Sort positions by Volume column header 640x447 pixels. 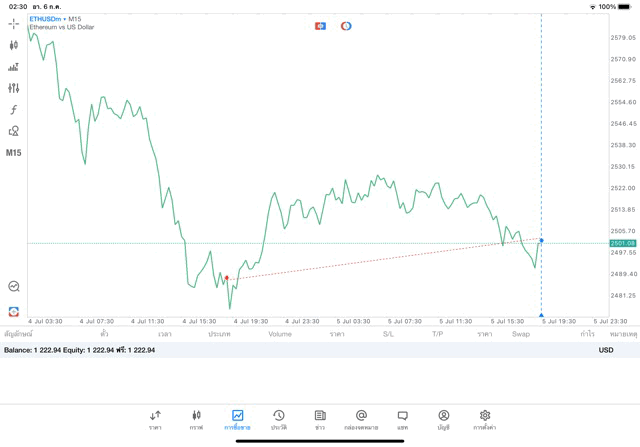[x=280, y=334]
